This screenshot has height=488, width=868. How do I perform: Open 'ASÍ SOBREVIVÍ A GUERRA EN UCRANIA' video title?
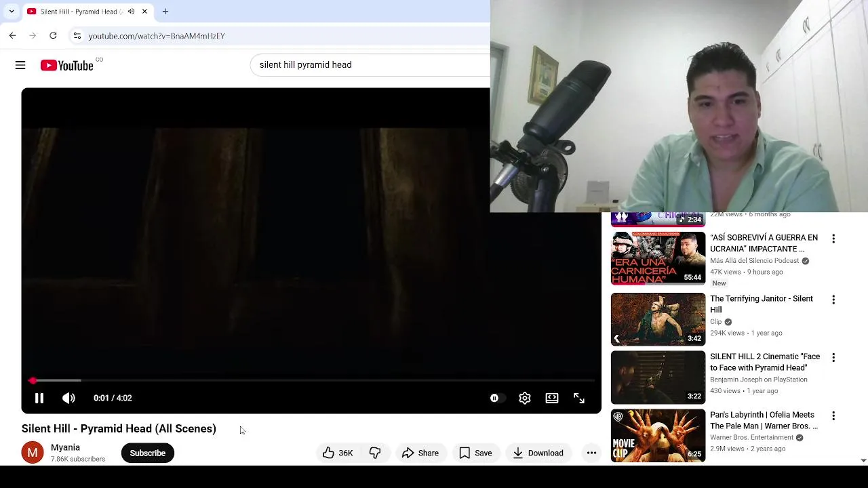pos(764,243)
